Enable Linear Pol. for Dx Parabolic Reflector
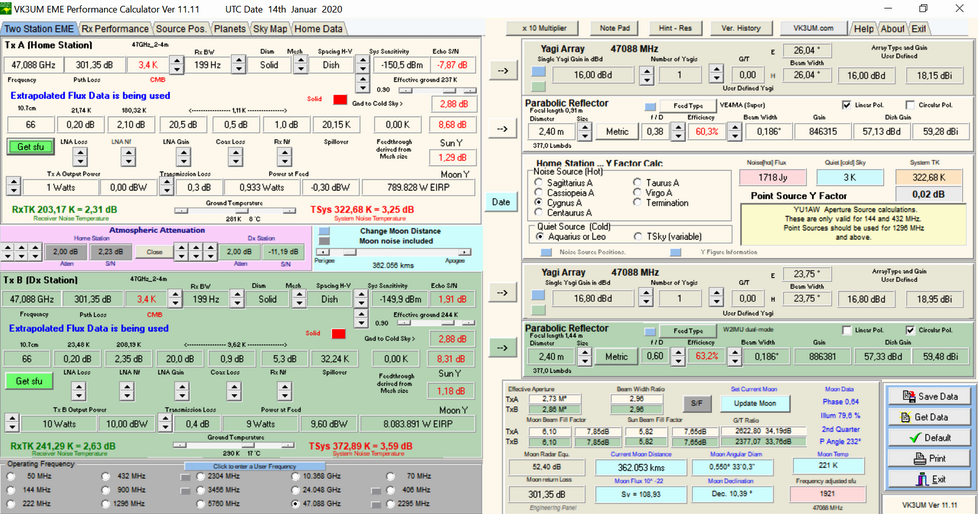Screen dimensions: 978x514 pyautogui.click(x=846, y=329)
